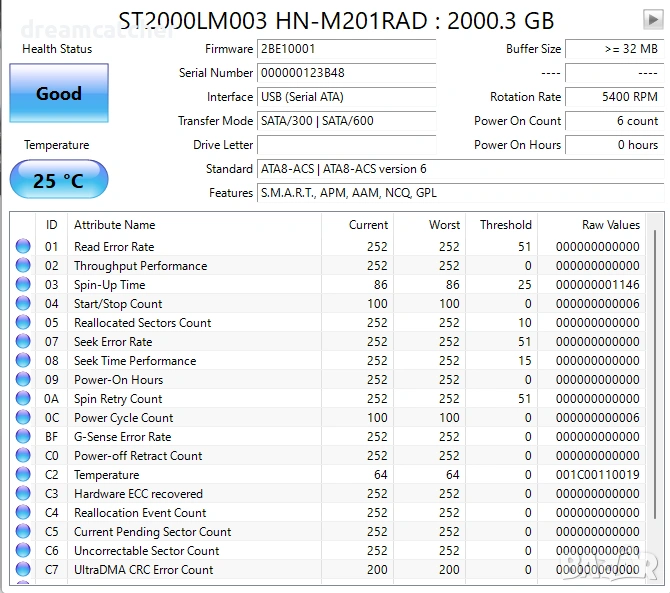This screenshot has height=593, width=670.
Task: Click the Rotation Rate value field
Action: 613,97
